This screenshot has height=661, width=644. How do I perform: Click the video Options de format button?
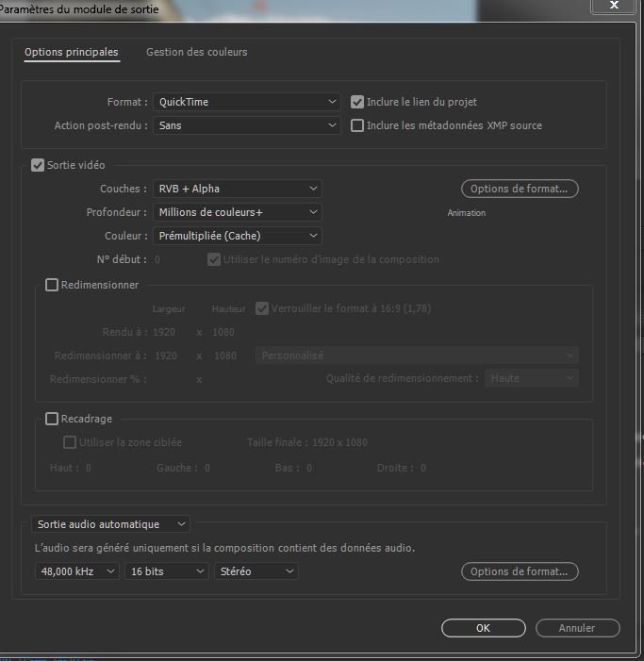click(520, 189)
